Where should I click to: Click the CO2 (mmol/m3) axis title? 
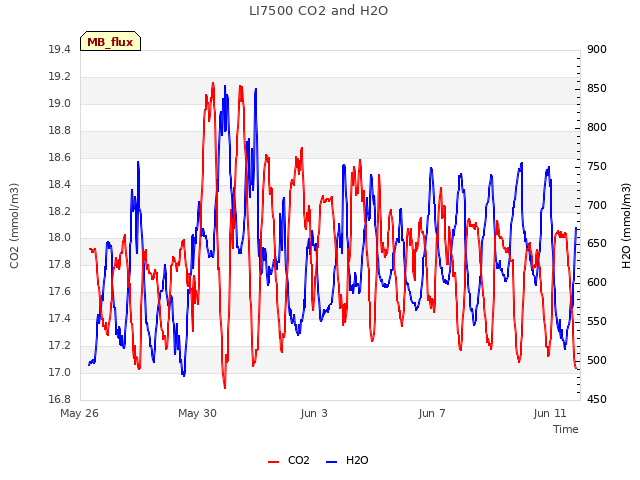click(14, 226)
